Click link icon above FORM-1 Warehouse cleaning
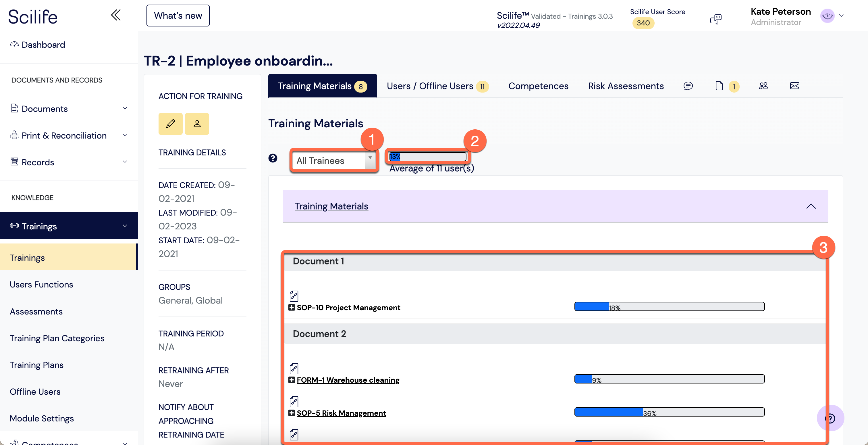 coord(294,369)
